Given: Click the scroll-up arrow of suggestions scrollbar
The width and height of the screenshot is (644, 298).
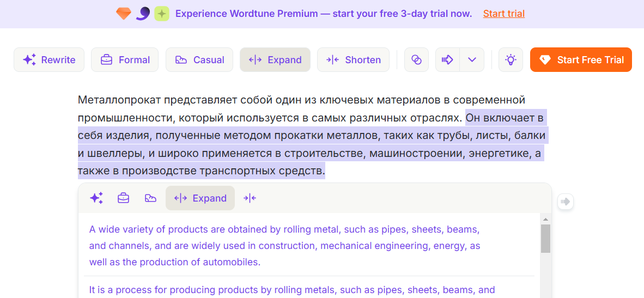Looking at the screenshot, I should pos(545,219).
